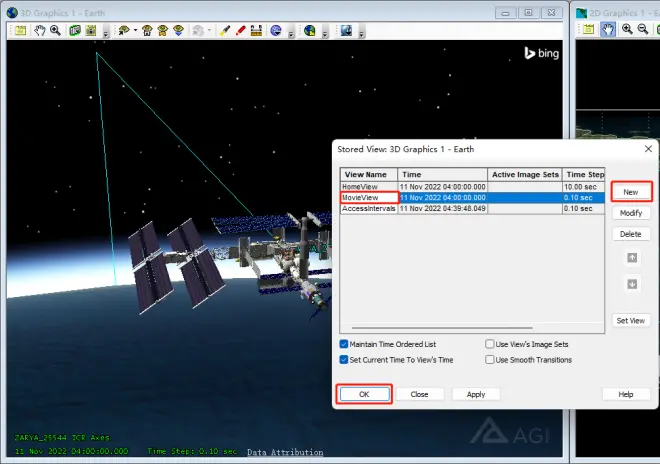Image resolution: width=660 pixels, height=464 pixels.
Task: Click the stored views horizontal scrollbar
Action: click(x=442, y=328)
